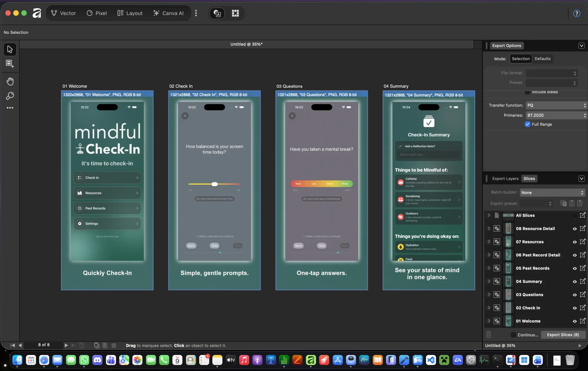Image resolution: width=588 pixels, height=371 pixels.
Task: Export All Slices row icon
Action: pyautogui.click(x=582, y=215)
